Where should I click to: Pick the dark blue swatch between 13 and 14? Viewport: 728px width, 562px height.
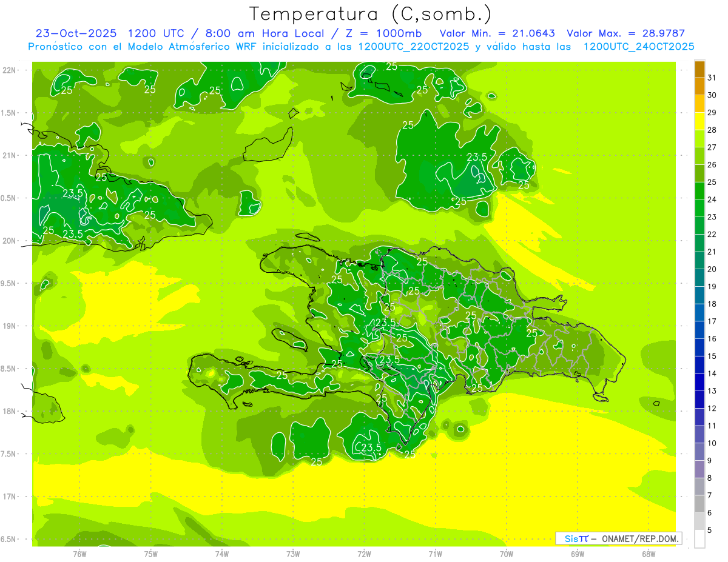[x=699, y=382]
